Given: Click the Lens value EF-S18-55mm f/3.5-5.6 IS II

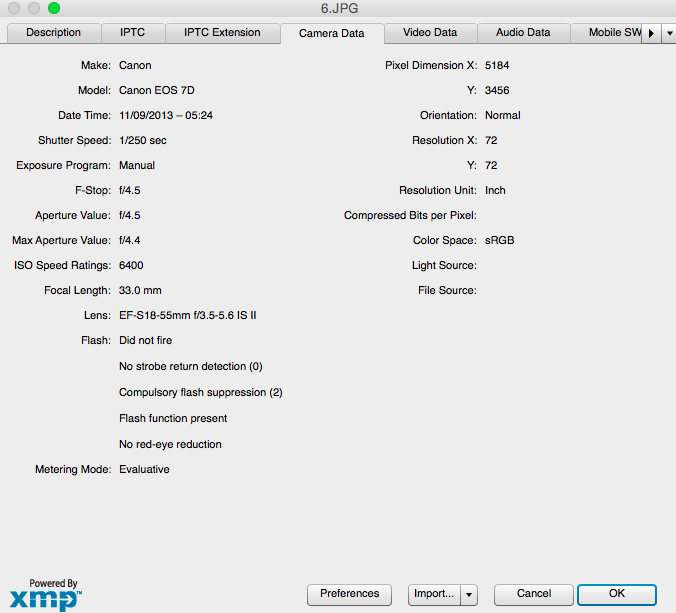Looking at the screenshot, I should [x=188, y=316].
